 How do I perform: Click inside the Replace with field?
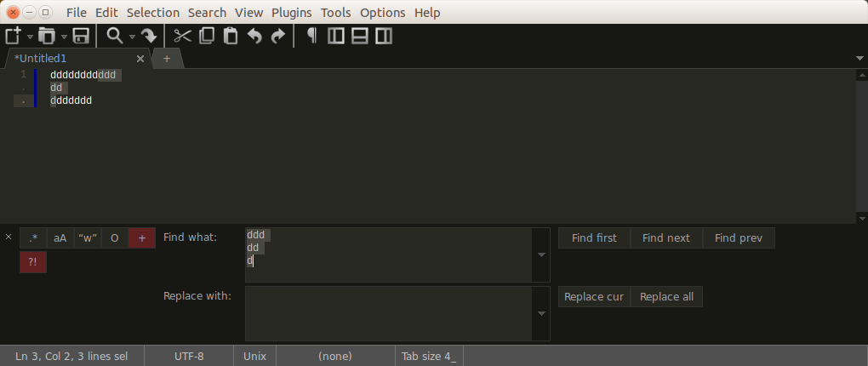pyautogui.click(x=387, y=313)
